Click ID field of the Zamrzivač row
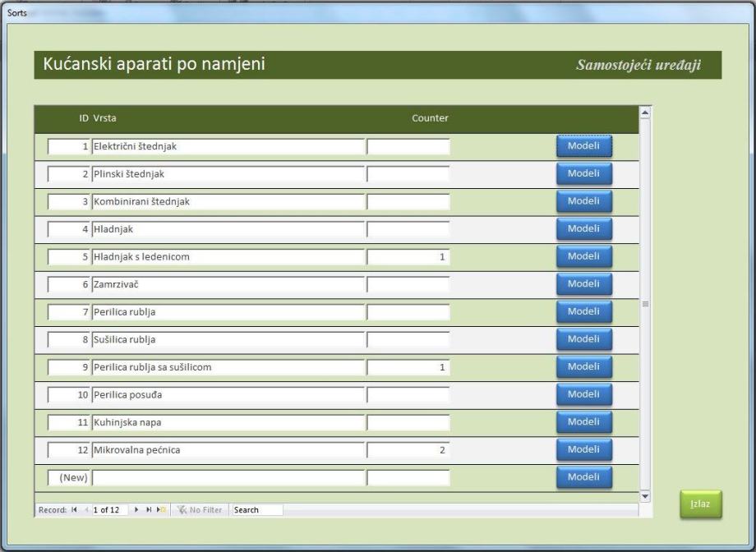Screen dimensions: 756x552 [69, 284]
